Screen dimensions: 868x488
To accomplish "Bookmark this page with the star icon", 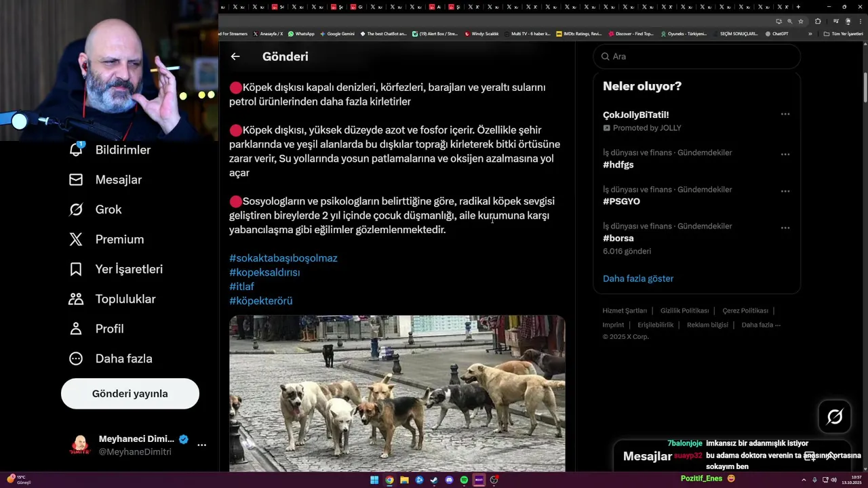I will click(801, 21).
